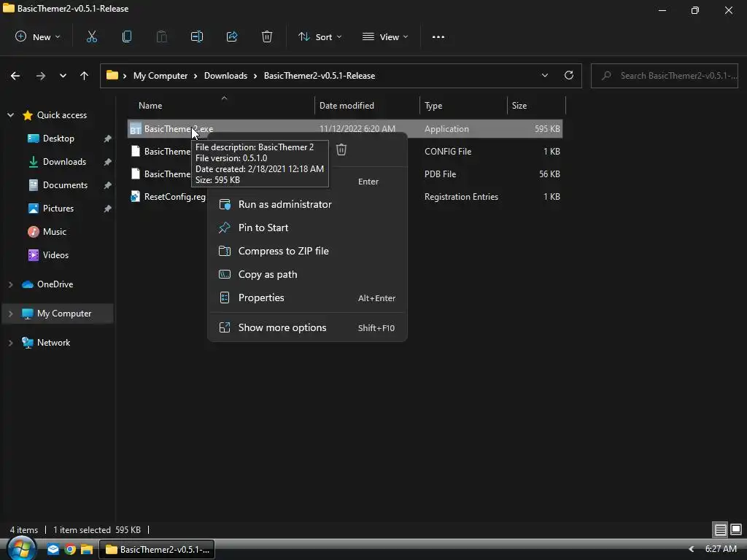This screenshot has height=560, width=747.
Task: Go forward with the right arrow
Action: click(x=41, y=76)
